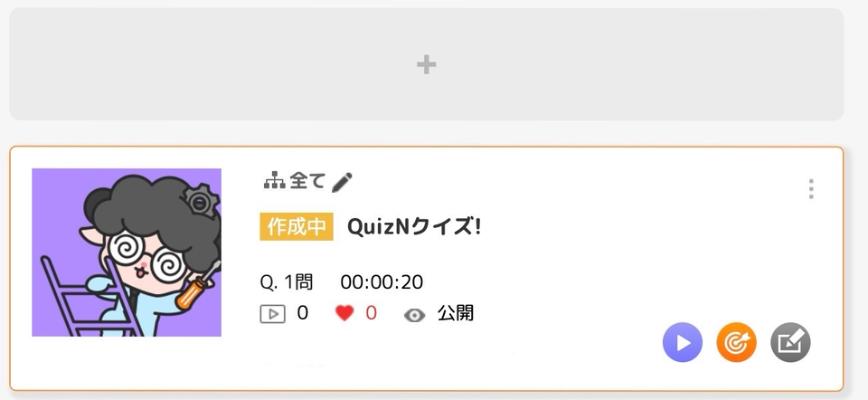Click the 公開 visibility label

tap(456, 313)
